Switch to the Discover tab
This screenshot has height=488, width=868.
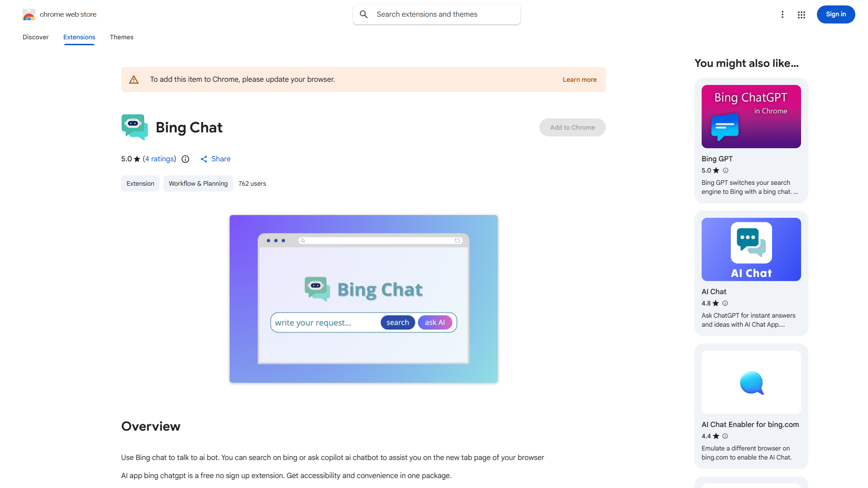click(x=36, y=37)
